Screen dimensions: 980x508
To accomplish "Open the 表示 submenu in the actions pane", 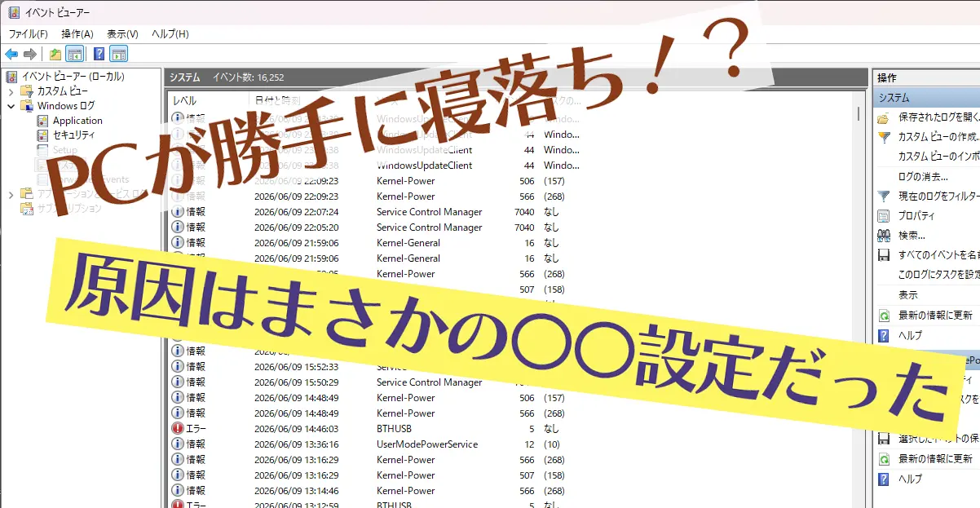I will [x=908, y=295].
